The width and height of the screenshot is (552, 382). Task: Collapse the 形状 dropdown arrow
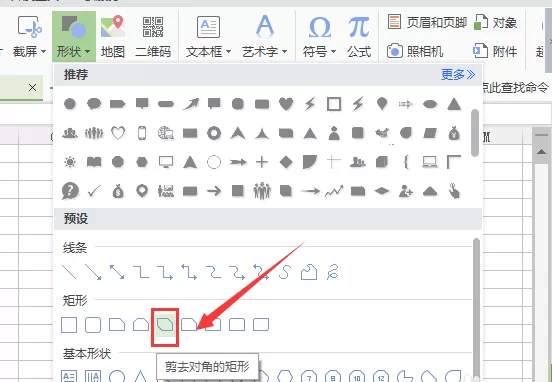click(87, 52)
